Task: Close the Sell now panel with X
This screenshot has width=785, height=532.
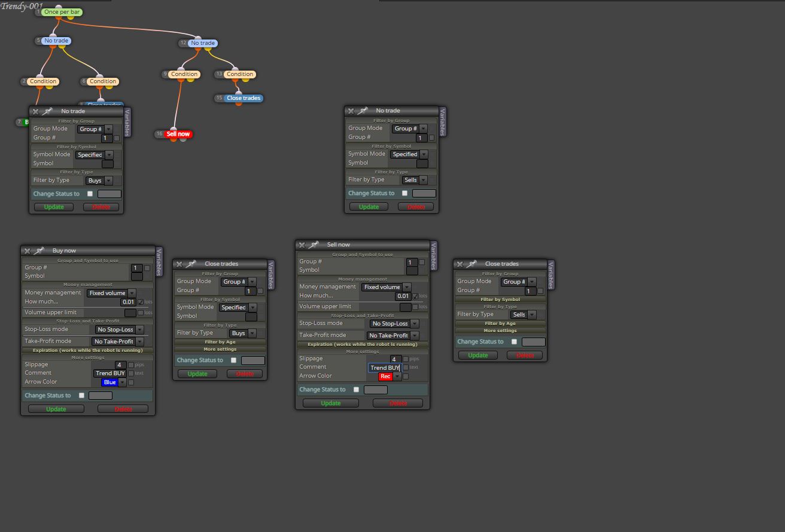Action: pyautogui.click(x=302, y=245)
